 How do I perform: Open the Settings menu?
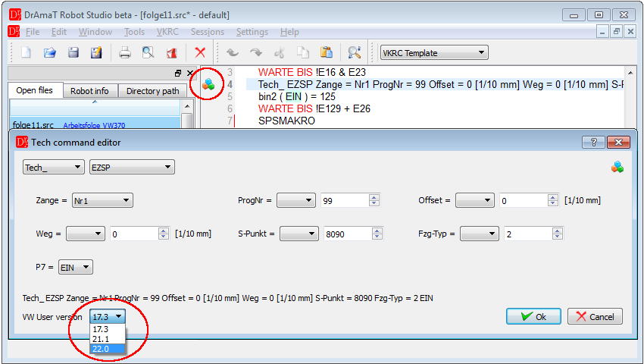(252, 32)
